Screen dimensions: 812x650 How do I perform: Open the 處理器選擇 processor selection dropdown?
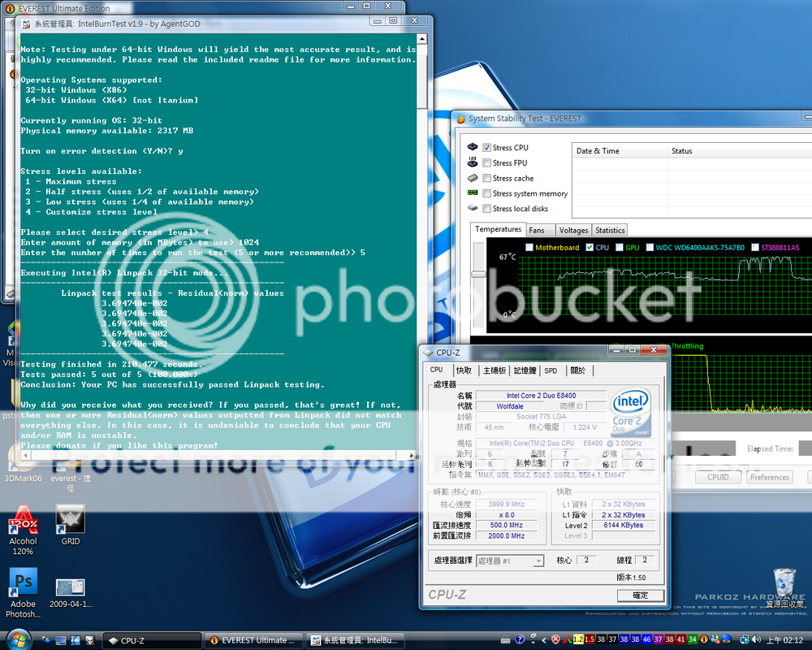(510, 561)
